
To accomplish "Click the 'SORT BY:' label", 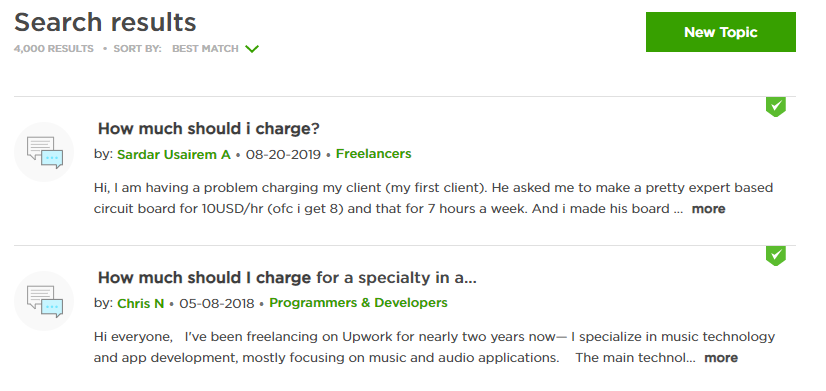I will click(137, 48).
